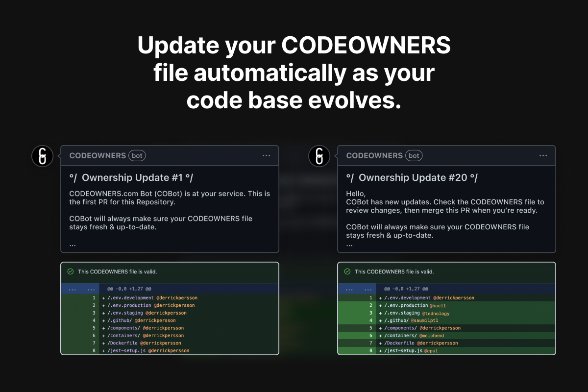Click left 'This CODEOWNERS file is valid.' message
Viewport: 588px width, 392px height.
(118, 271)
